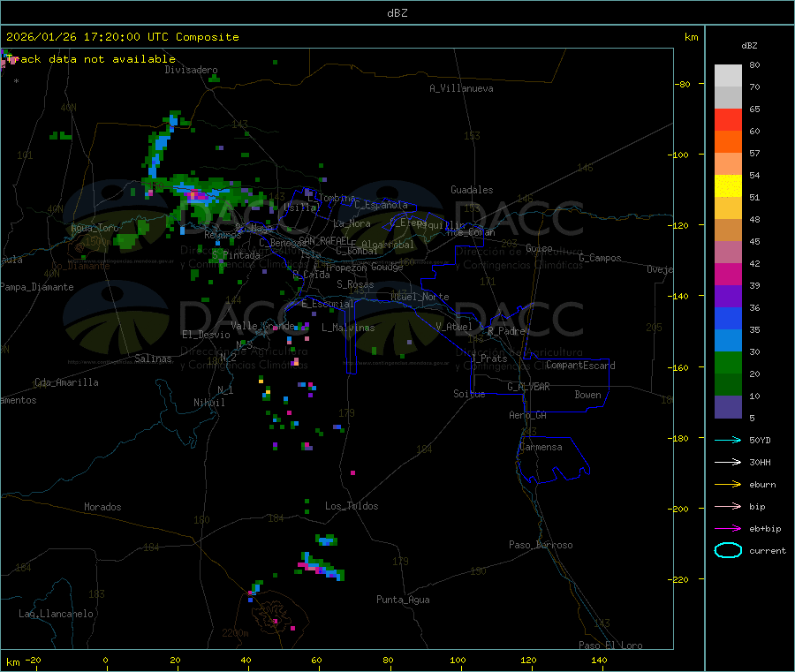Click the Atuel_Norte place label
795x672 pixels.
click(420, 297)
